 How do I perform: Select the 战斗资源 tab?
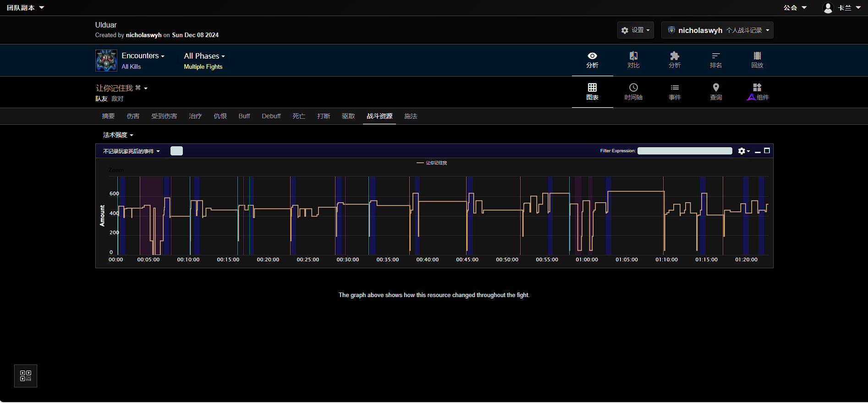pyautogui.click(x=379, y=116)
